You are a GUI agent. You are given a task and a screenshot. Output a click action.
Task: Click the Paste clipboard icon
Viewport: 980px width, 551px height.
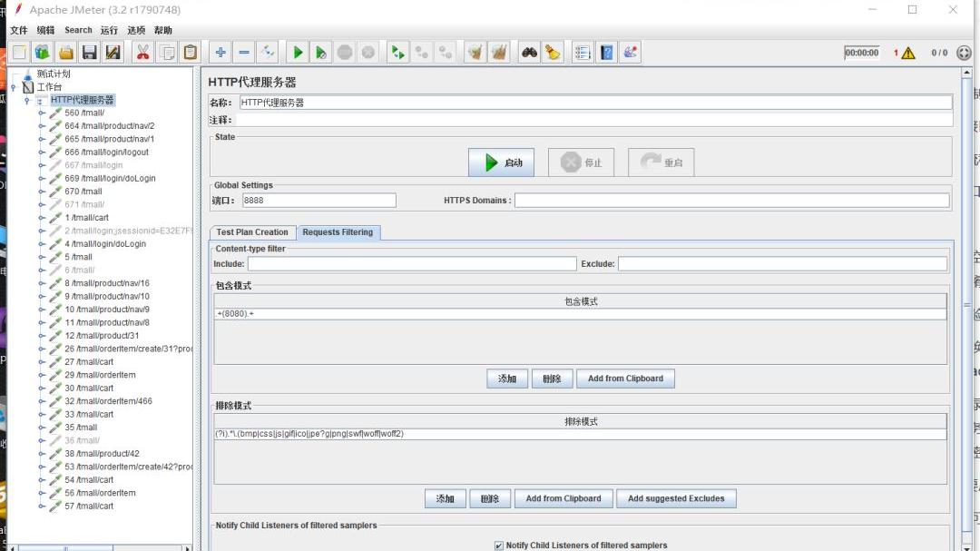pyautogui.click(x=190, y=53)
